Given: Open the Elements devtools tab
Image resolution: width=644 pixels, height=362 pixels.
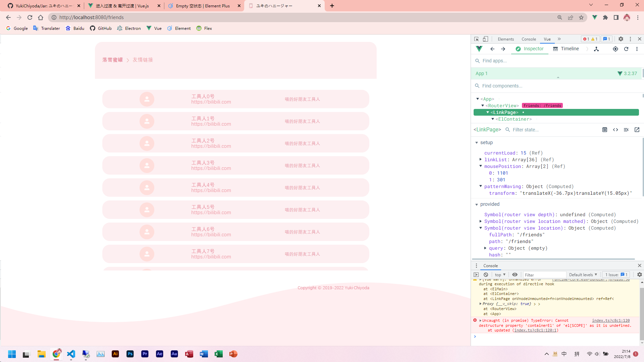Looking at the screenshot, I should click(x=505, y=39).
